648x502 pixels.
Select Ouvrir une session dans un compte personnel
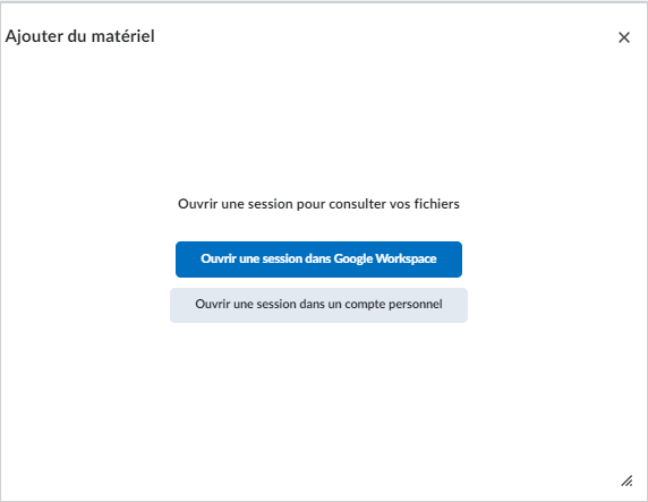(x=319, y=305)
